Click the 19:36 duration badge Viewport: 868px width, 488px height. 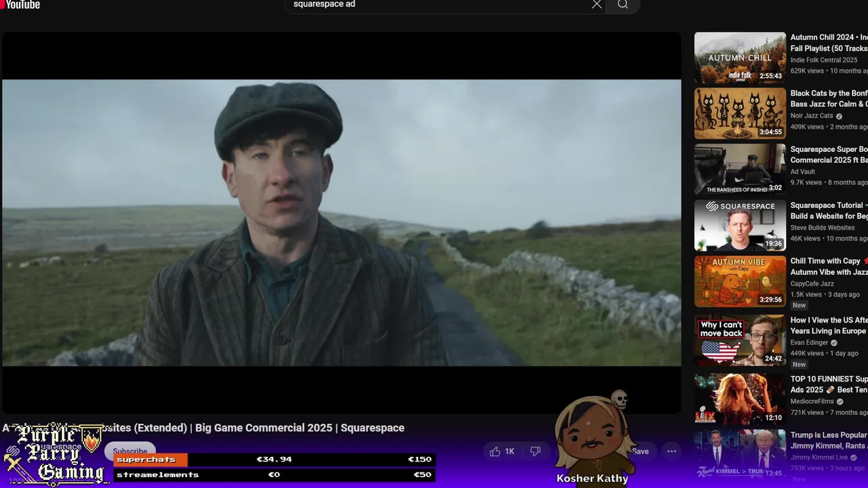pyautogui.click(x=773, y=243)
